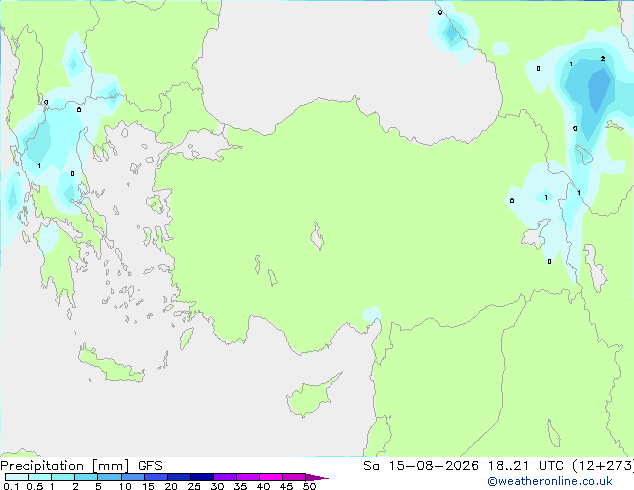Viewport: 634px width, 490px height.
Task: Click the '20' legend scale label
Action: point(171,486)
